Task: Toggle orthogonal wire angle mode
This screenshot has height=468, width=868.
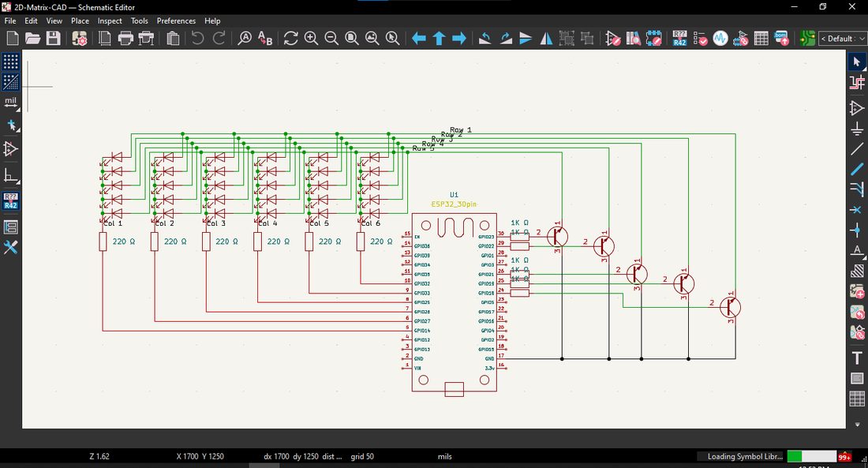Action: (x=10, y=175)
